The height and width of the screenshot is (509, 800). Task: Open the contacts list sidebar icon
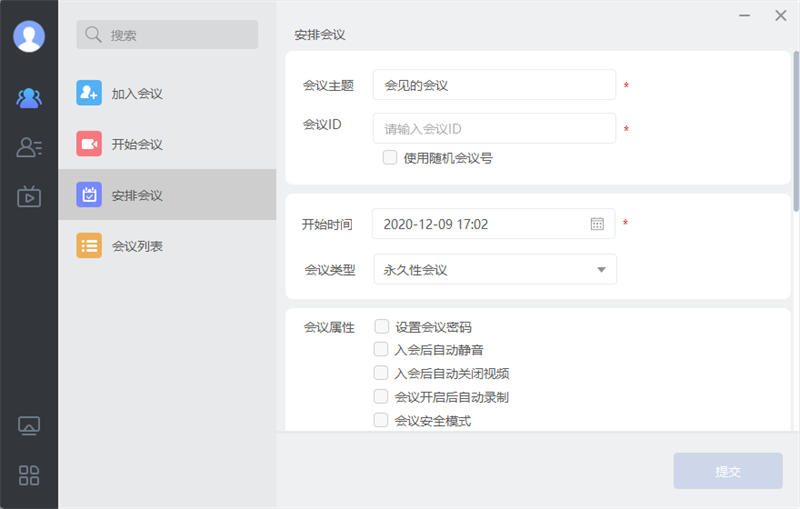point(29,148)
